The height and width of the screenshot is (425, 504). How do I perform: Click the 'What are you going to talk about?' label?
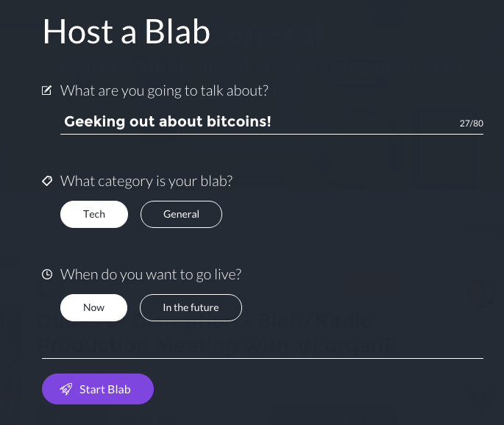(x=164, y=90)
